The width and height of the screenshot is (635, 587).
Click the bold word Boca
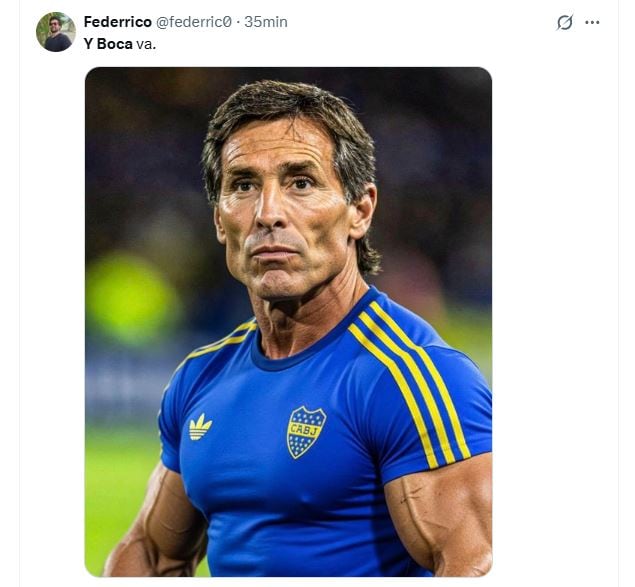[115, 44]
